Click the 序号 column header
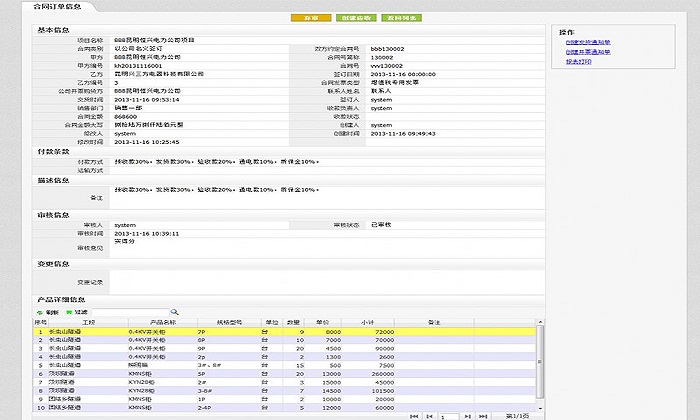 [41, 322]
